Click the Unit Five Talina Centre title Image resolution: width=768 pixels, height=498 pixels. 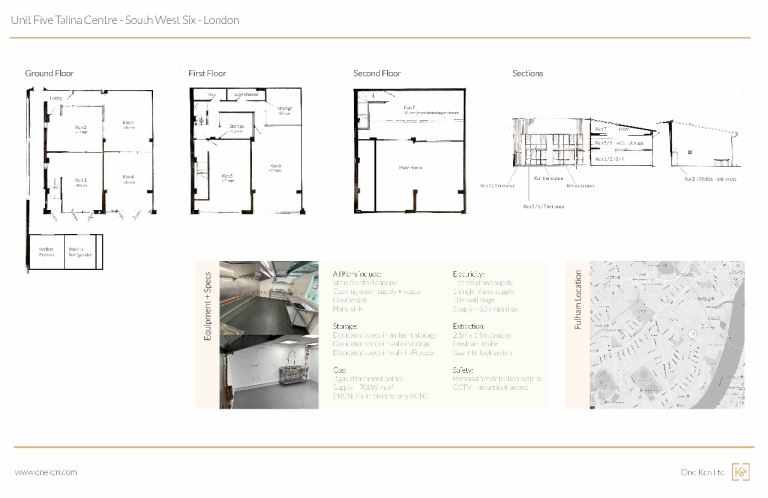point(125,20)
